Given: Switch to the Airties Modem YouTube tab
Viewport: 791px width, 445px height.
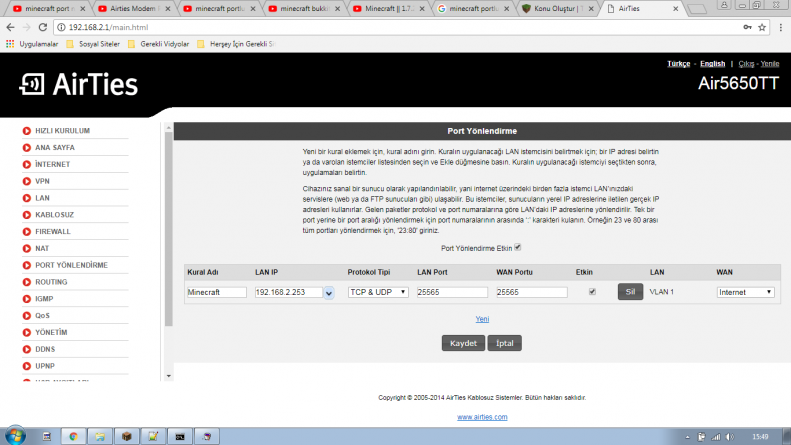Looking at the screenshot, I should 134,9.
